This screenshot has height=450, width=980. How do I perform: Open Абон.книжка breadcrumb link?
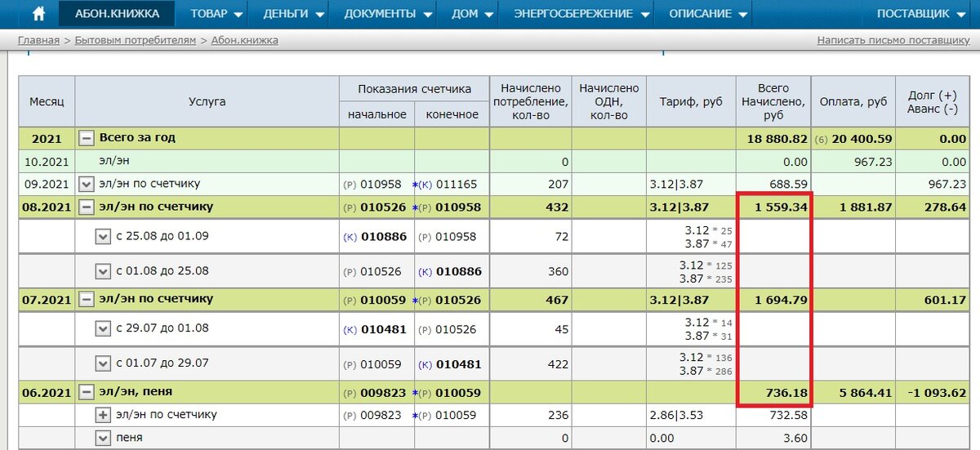[x=244, y=40]
